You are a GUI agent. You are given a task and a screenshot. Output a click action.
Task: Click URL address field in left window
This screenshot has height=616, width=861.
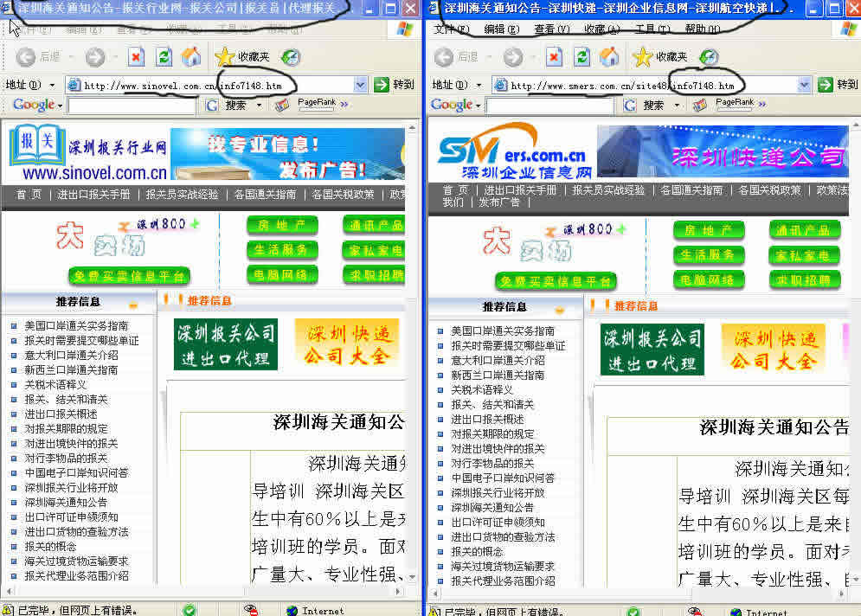217,85
